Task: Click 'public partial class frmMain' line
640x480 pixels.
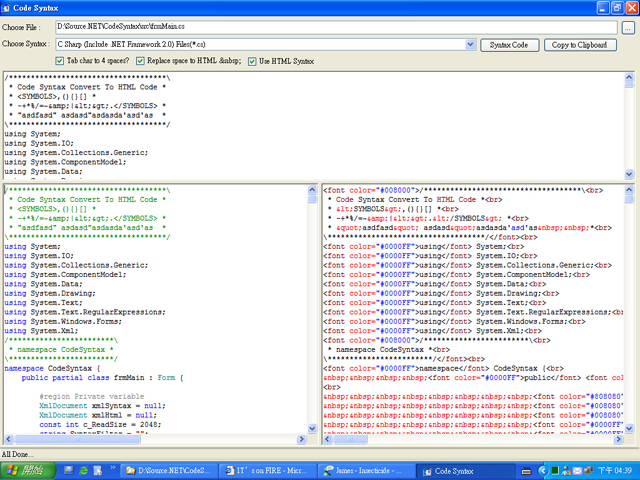Action: [x=103, y=378]
